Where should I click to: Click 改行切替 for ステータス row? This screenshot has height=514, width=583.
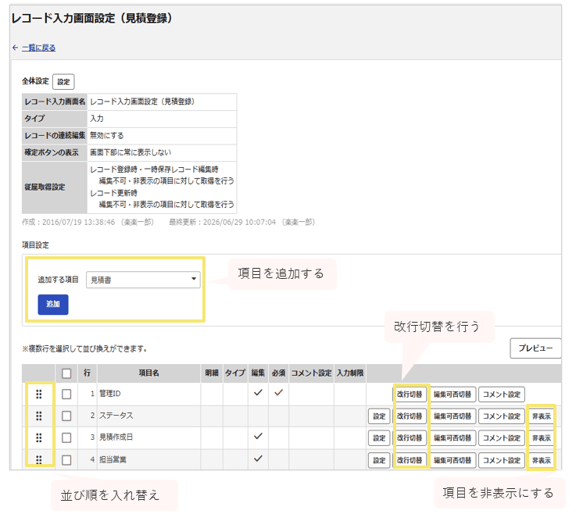409,416
